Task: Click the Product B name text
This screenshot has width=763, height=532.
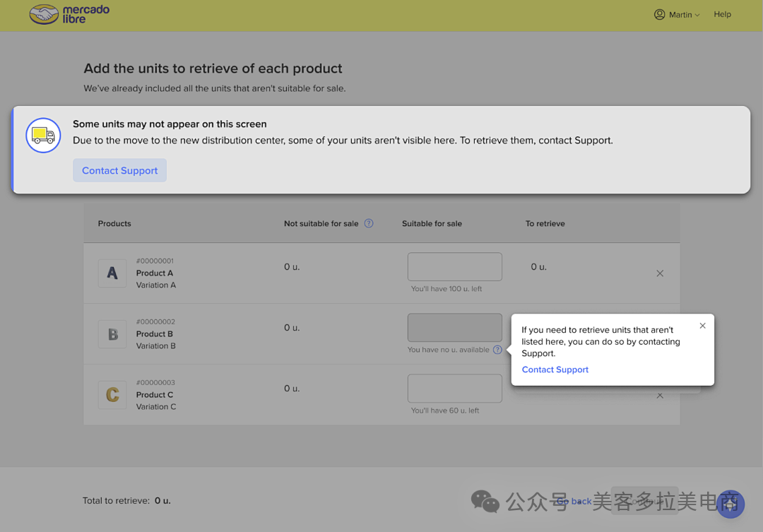Action: tap(155, 334)
